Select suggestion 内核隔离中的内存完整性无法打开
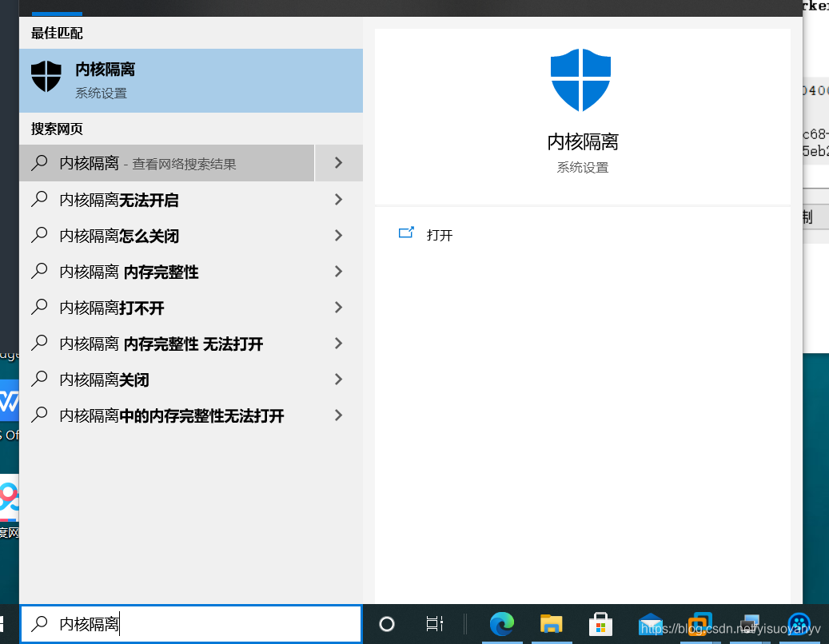 172,415
